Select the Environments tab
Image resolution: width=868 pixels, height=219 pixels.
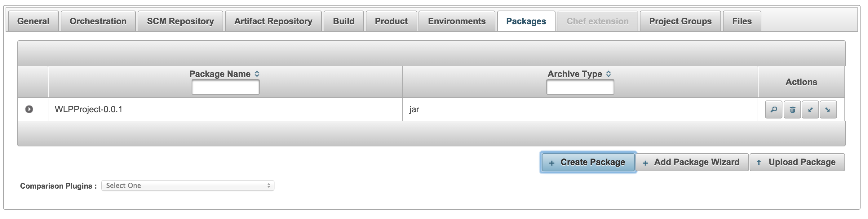[457, 21]
